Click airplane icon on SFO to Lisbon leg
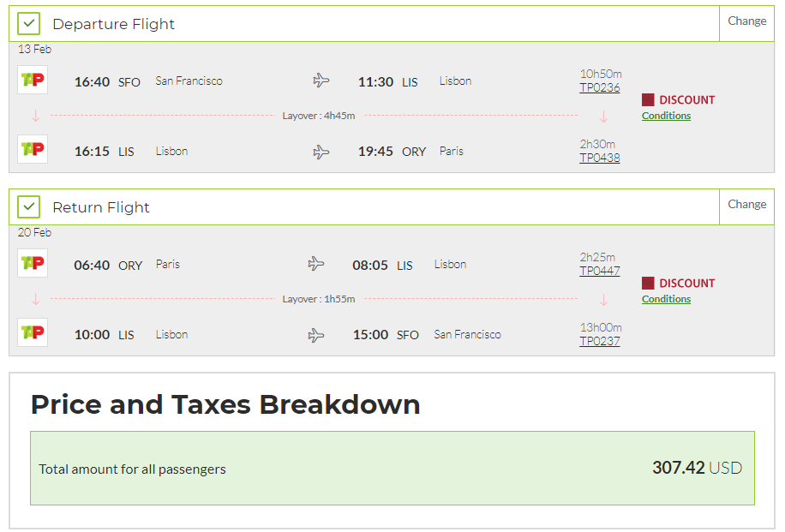This screenshot has height=532, width=785. 321,81
